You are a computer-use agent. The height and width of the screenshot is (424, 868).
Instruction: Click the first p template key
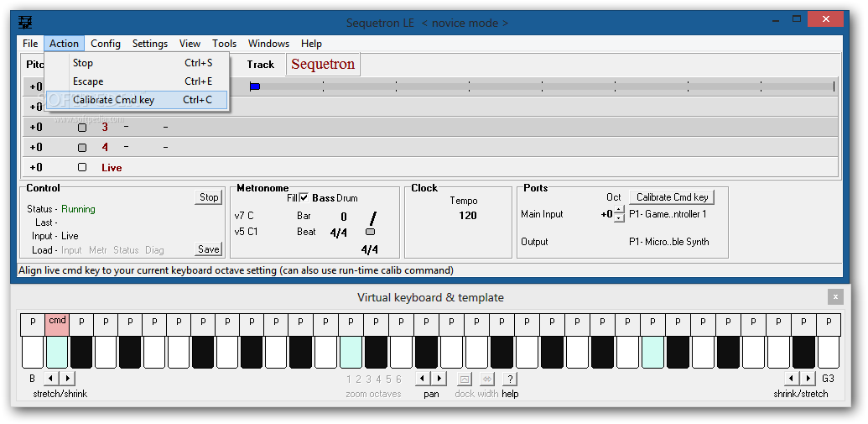(34, 324)
